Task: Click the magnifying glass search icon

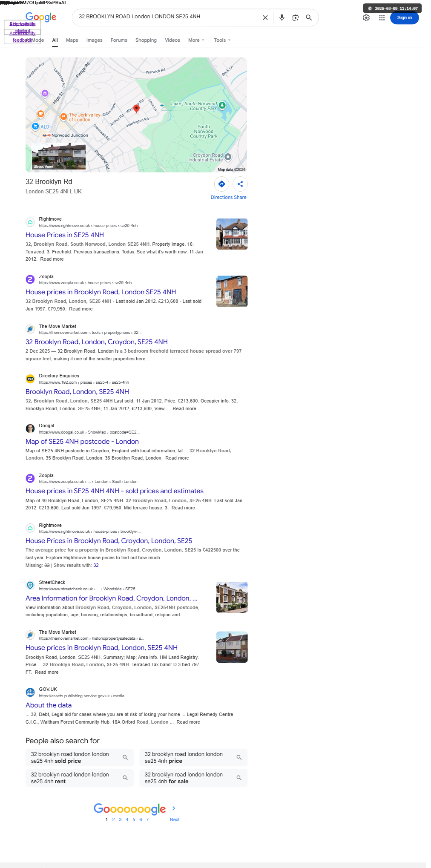Action: pyautogui.click(x=309, y=17)
